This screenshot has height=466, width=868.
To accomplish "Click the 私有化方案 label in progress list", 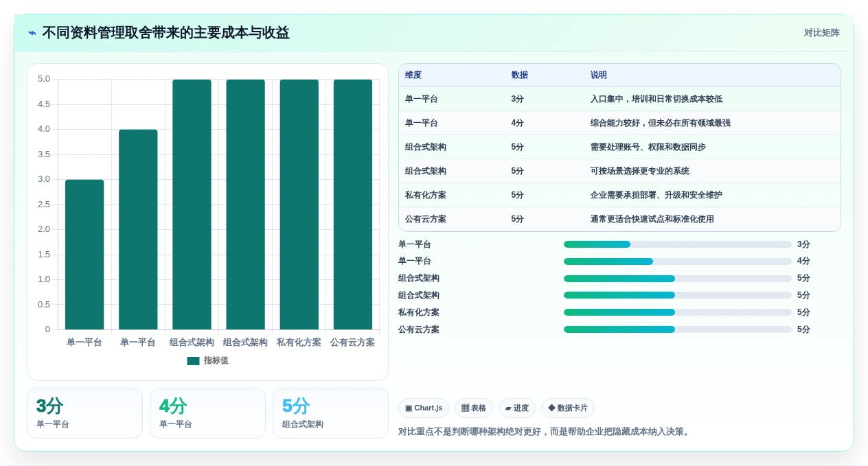I will (419, 312).
